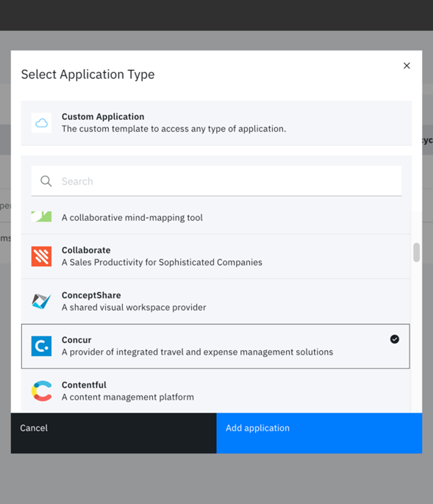
Task: Click the Custom Application cloud icon
Action: 42,123
